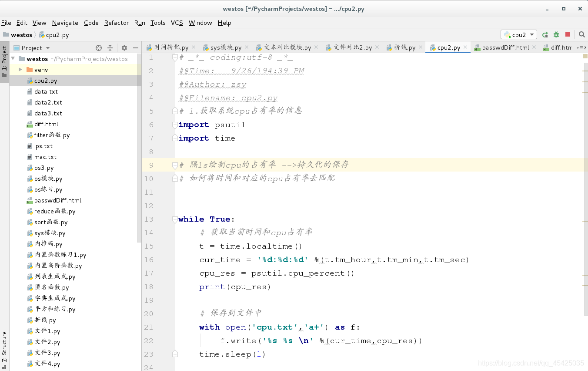Open Search Everywhere magnifier icon
The height and width of the screenshot is (371, 588).
(582, 35)
